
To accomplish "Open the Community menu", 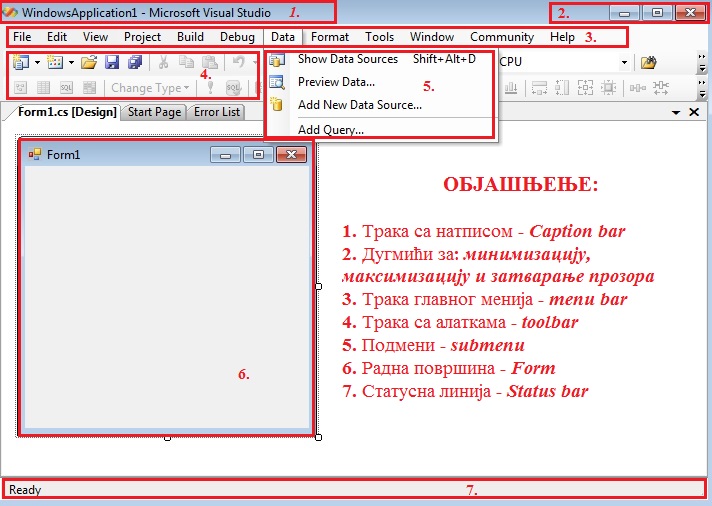I will pos(502,37).
